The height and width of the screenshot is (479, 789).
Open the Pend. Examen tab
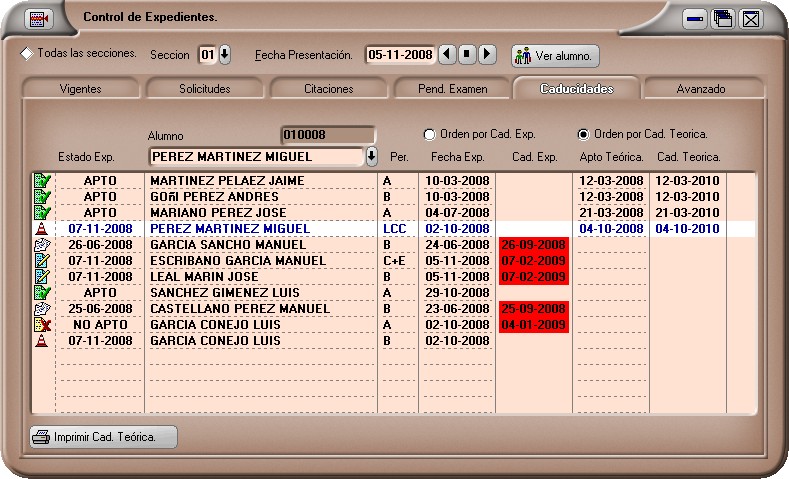coord(453,89)
